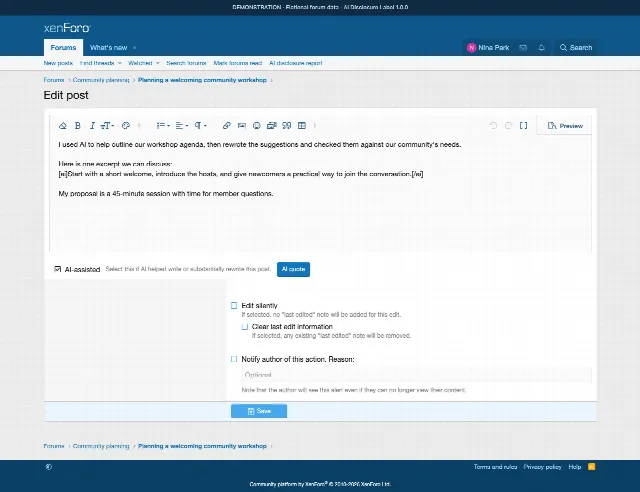Screen dimensions: 640x492
Task: Enable the Edit silently checkbox
Action: 234,305
